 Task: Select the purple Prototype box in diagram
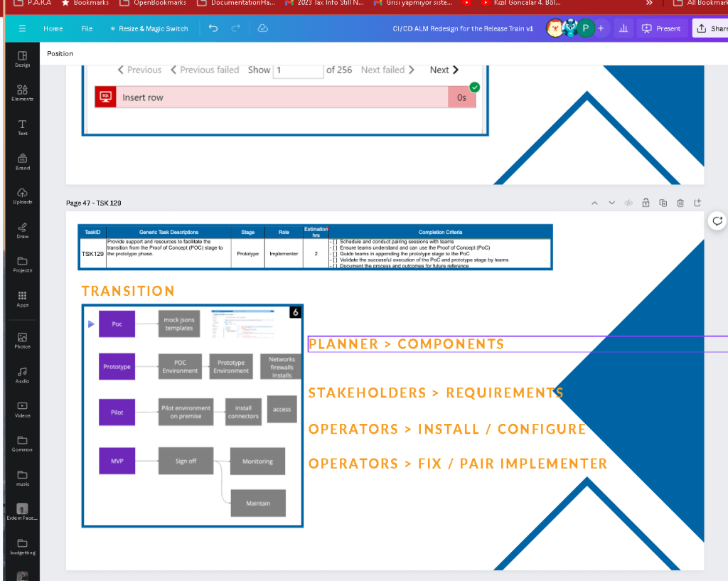[117, 366]
